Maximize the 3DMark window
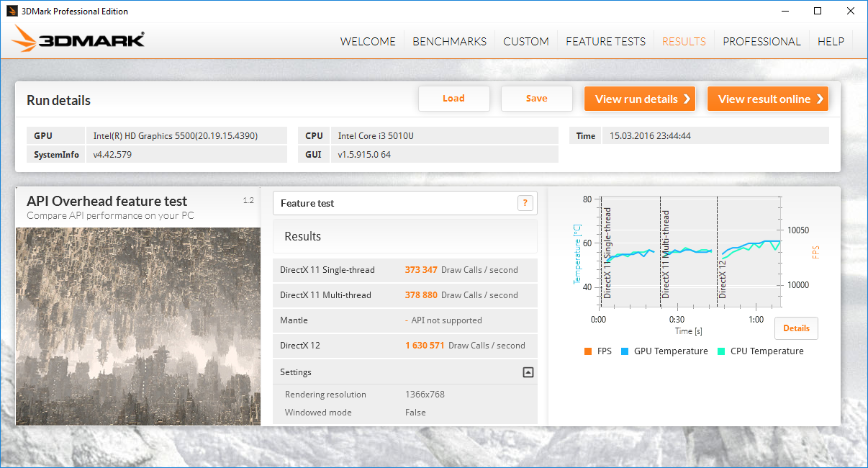Image resolution: width=868 pixels, height=468 pixels. (818, 11)
